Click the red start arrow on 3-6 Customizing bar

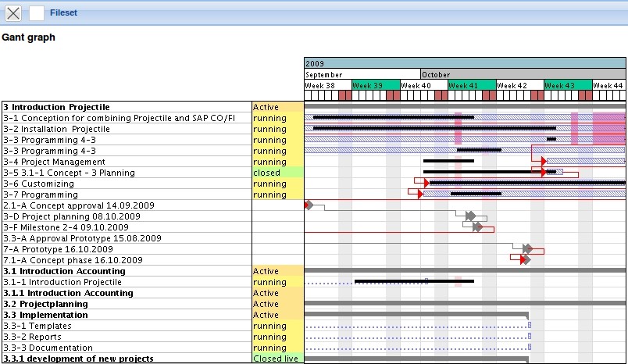426,184
